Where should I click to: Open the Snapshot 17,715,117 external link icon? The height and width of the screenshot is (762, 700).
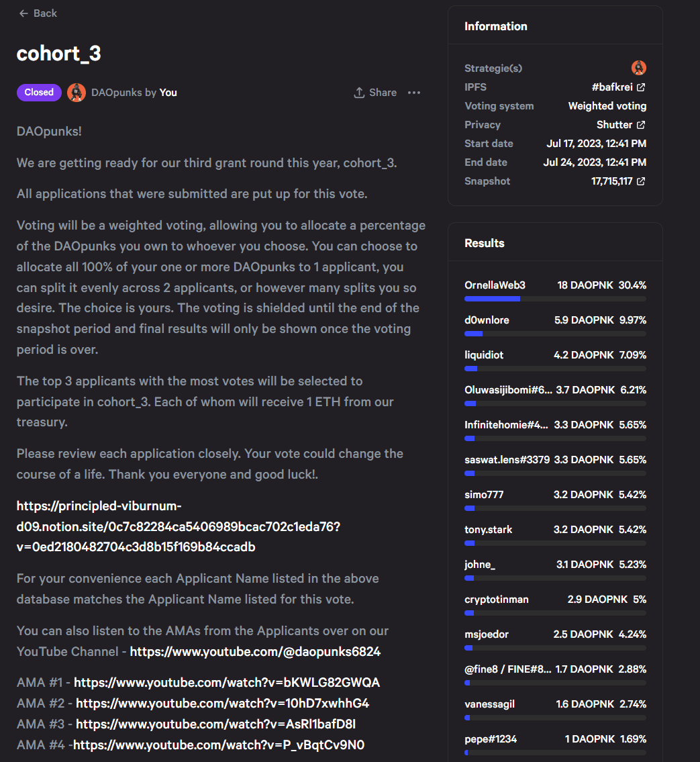tap(641, 181)
